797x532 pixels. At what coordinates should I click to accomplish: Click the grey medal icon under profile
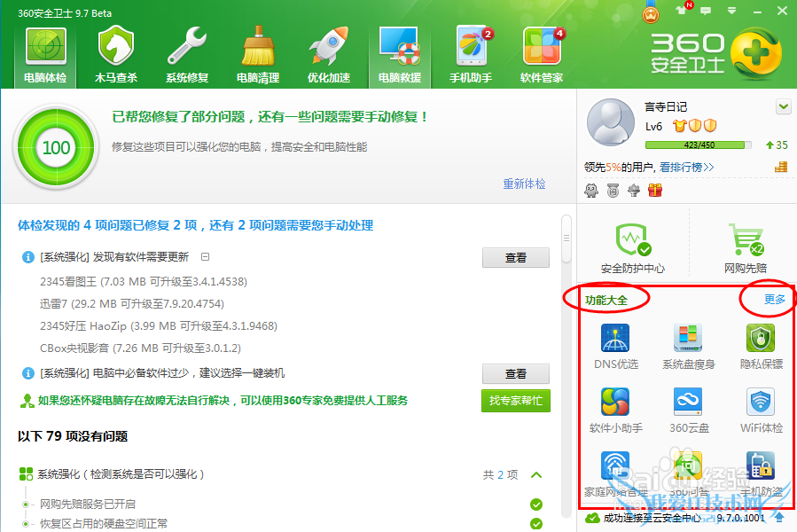point(613,191)
